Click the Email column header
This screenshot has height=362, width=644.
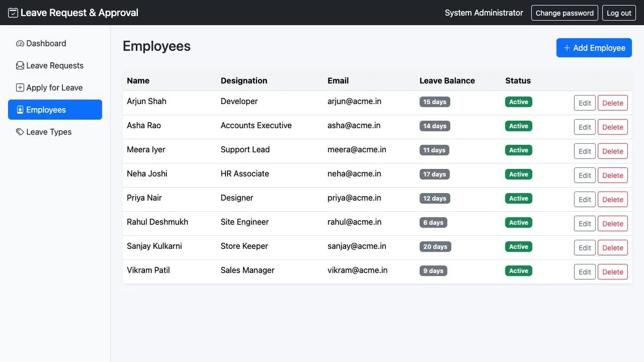click(338, 80)
